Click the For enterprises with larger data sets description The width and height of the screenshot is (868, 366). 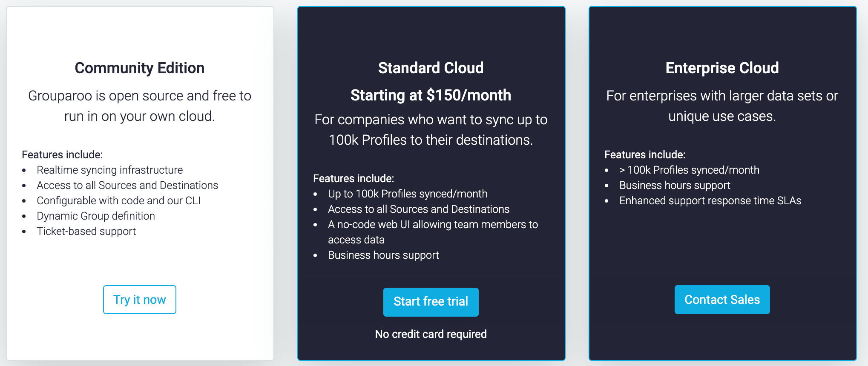(x=722, y=106)
